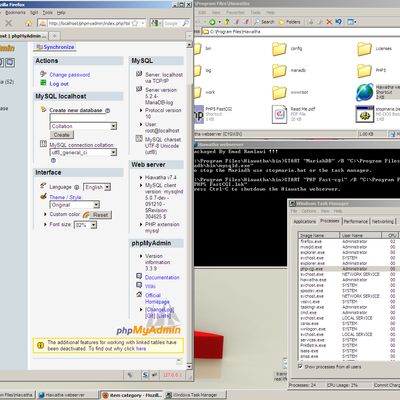Open the config folder icon
The width and height of the screenshot is (400, 400).
(x=279, y=49)
